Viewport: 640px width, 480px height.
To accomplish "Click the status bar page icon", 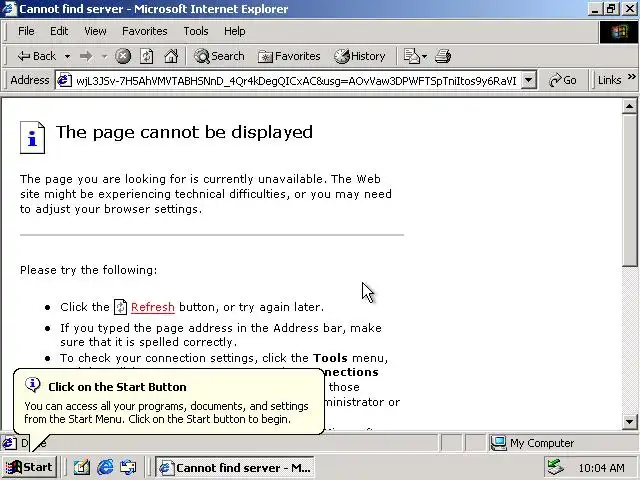I will click(x=9, y=443).
